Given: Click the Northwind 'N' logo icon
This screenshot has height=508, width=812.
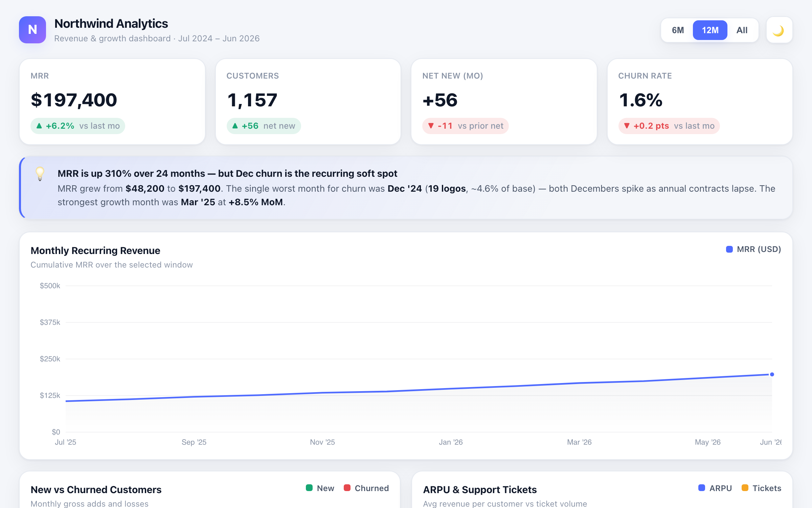Looking at the screenshot, I should 32,30.
